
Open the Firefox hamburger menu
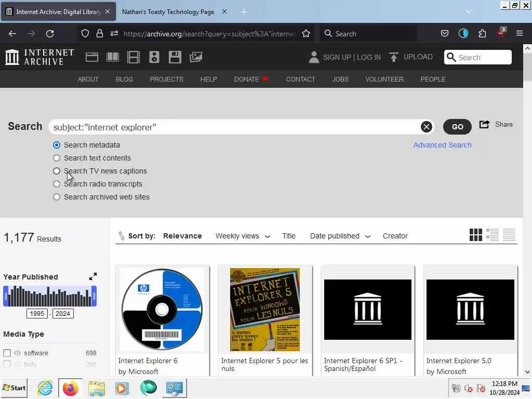[x=520, y=33]
